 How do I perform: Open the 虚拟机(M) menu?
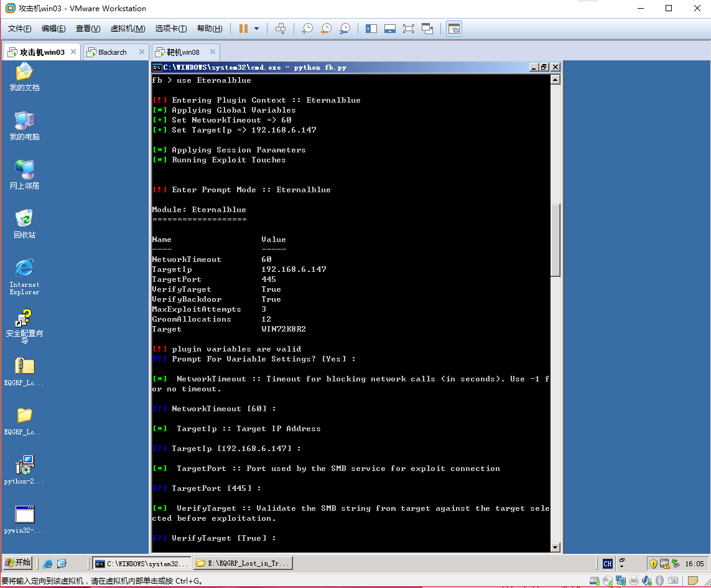click(x=128, y=29)
